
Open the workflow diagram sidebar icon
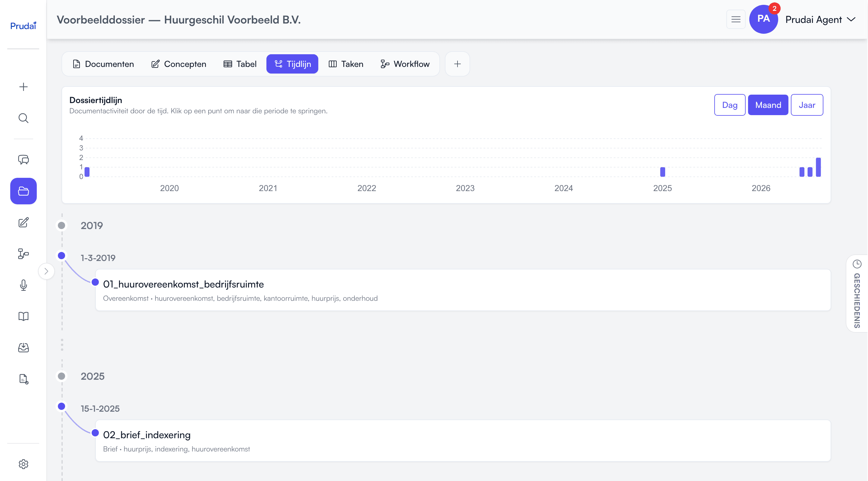[23, 254]
